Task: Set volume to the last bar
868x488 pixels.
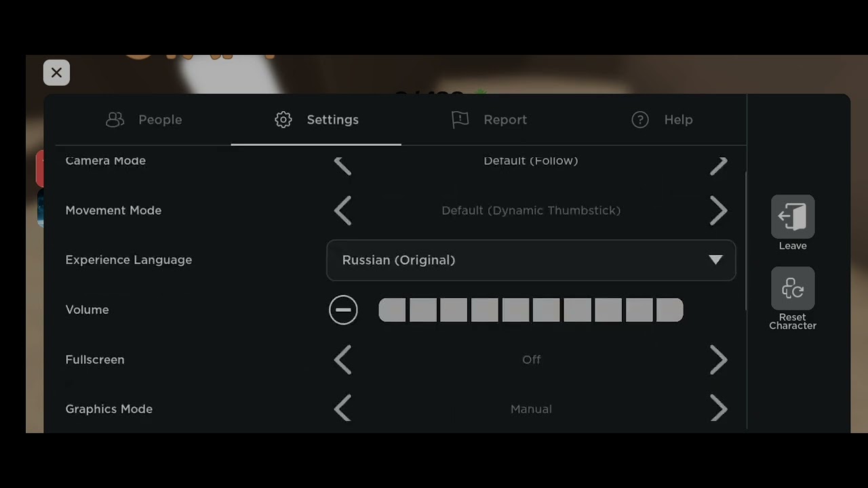Action: pyautogui.click(x=670, y=310)
